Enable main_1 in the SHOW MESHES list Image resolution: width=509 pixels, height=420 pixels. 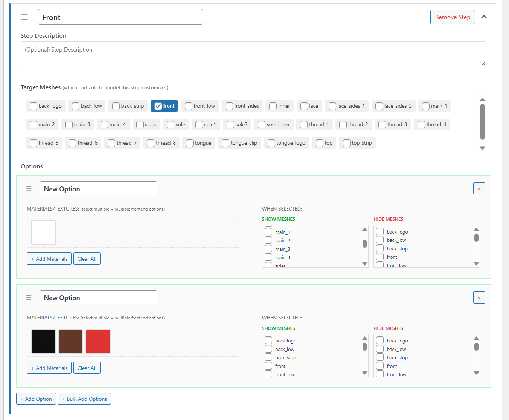coord(268,232)
